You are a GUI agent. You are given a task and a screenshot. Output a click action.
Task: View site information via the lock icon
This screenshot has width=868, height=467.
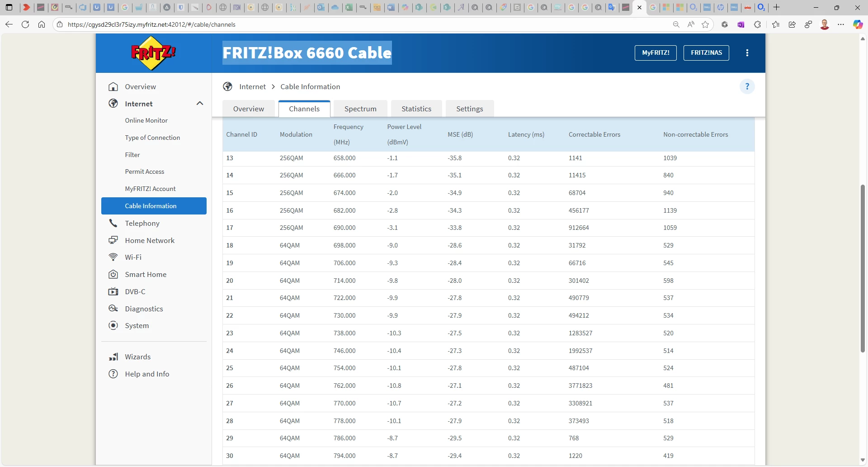(x=60, y=24)
